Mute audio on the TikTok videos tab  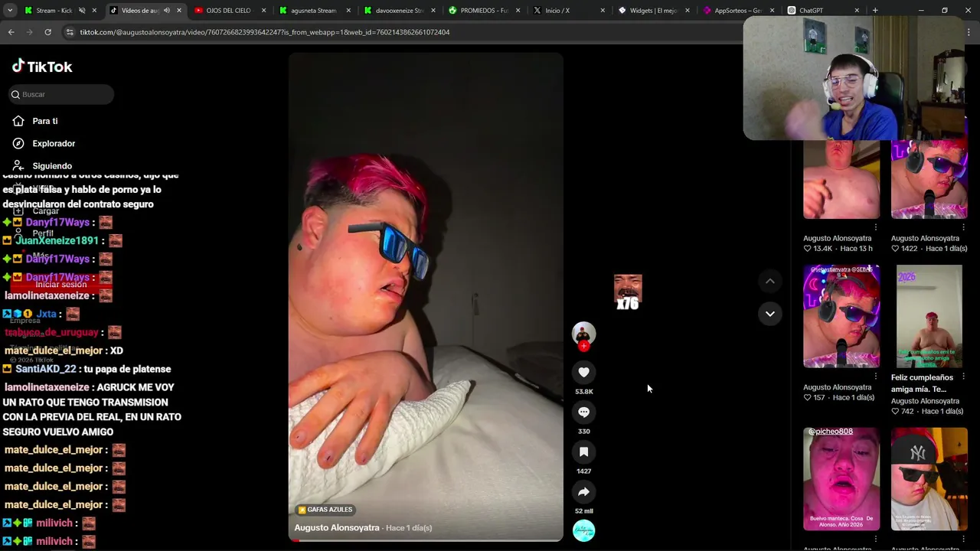point(167,11)
